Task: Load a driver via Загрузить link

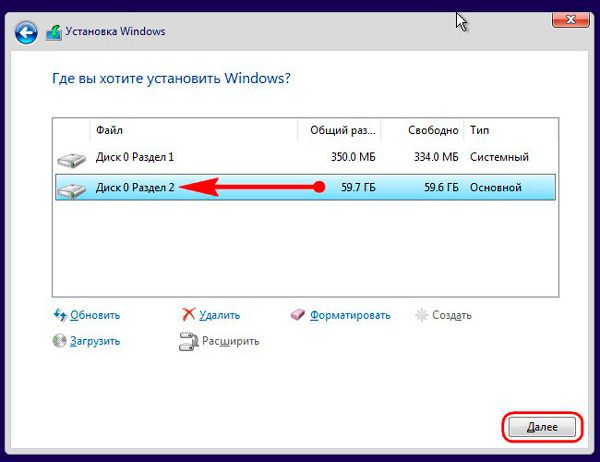Action: coord(95,341)
